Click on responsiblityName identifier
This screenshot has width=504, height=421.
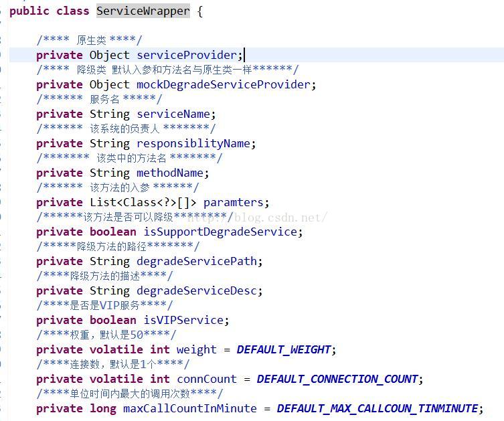[193, 143]
